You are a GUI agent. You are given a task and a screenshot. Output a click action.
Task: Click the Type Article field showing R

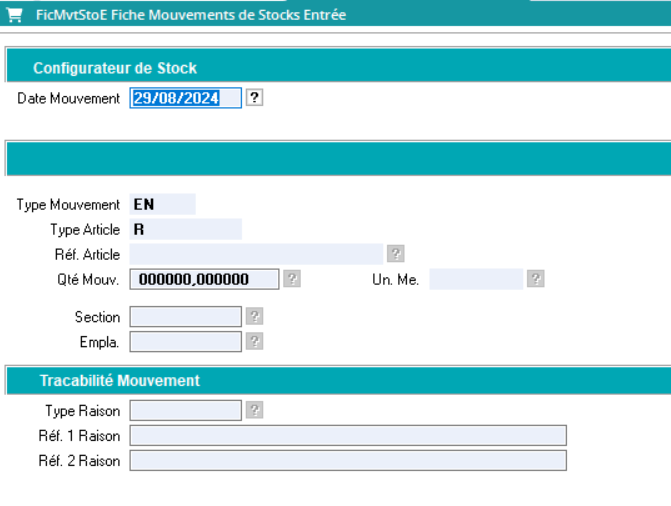(186, 229)
